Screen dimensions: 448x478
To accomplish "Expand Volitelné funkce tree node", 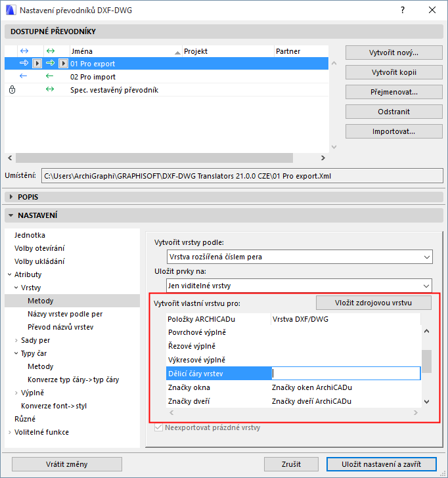I will [x=9, y=432].
